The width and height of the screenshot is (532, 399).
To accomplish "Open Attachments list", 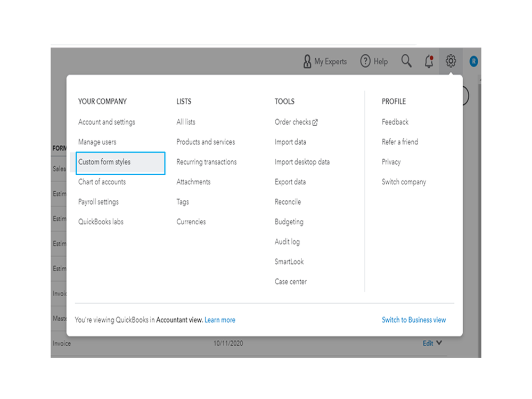I will (193, 182).
